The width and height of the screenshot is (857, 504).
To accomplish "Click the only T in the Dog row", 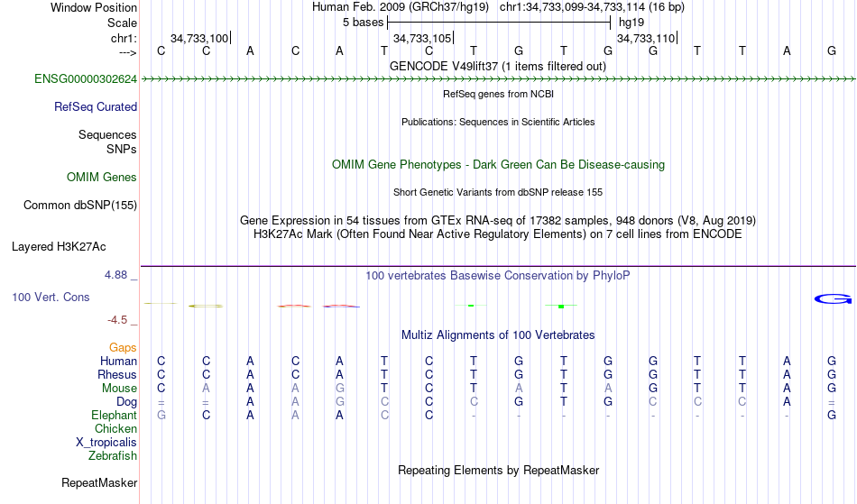I will 563,402.
